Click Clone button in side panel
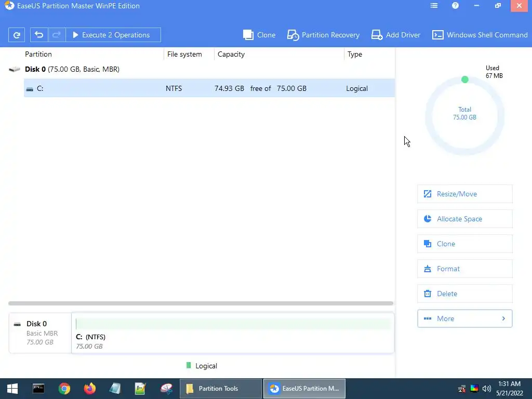The image size is (532, 399). [465, 244]
